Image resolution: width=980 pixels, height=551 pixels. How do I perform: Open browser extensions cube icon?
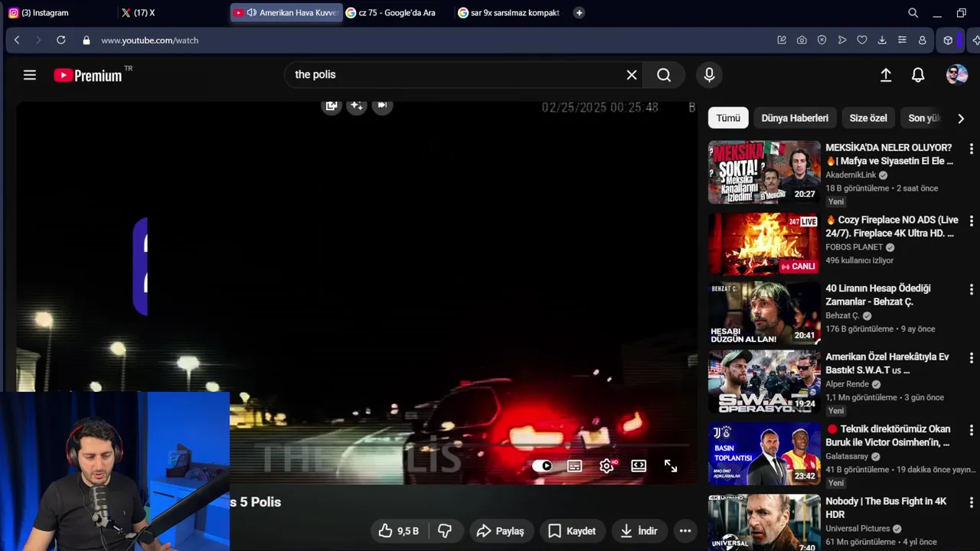[948, 41]
